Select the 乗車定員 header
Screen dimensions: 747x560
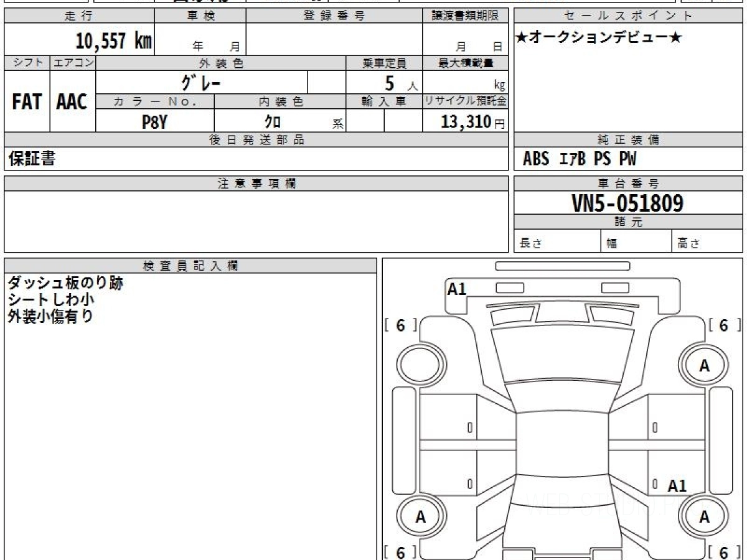384,63
